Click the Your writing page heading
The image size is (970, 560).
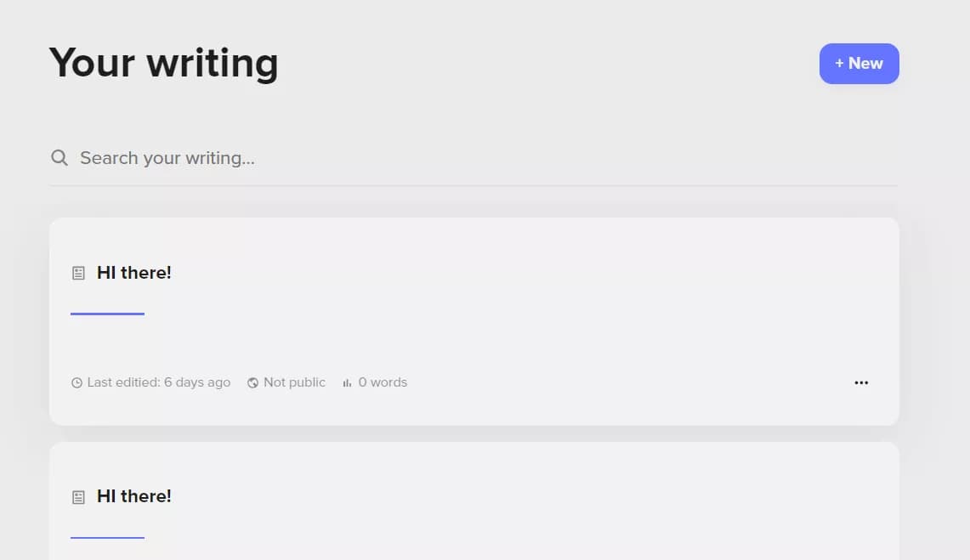tap(164, 63)
